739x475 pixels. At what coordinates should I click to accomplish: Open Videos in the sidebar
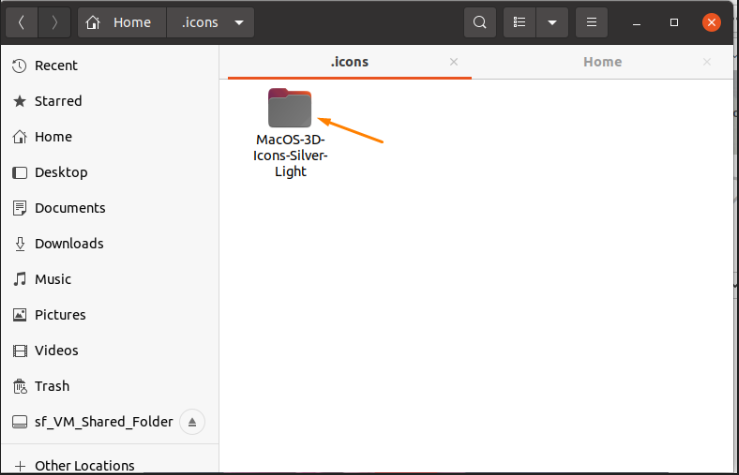pyautogui.click(x=110, y=351)
